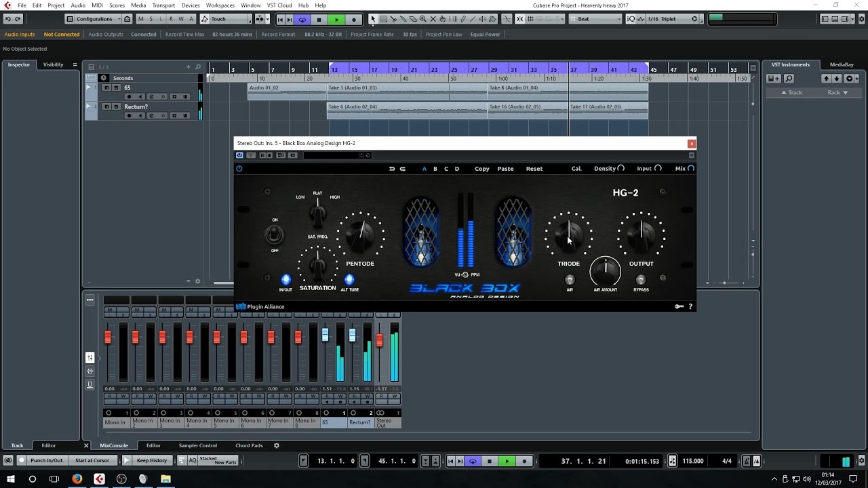Open the Transport menu
The image size is (868, 488).
163,5
